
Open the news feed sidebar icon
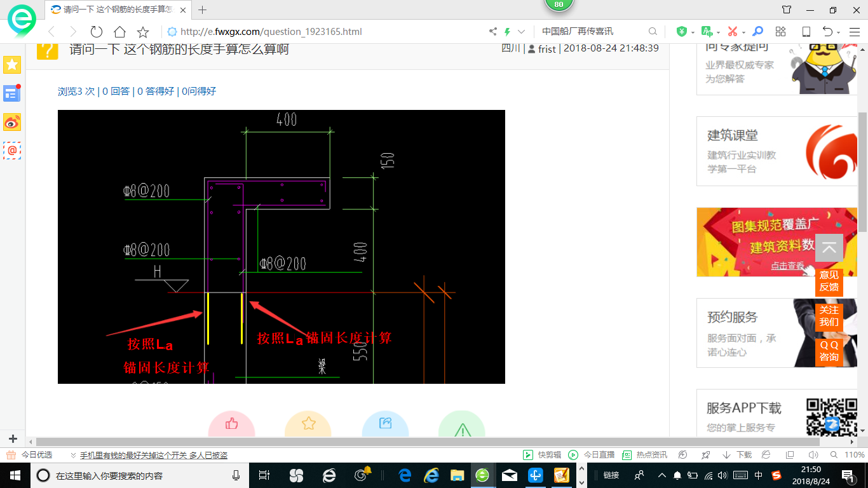[x=12, y=93]
